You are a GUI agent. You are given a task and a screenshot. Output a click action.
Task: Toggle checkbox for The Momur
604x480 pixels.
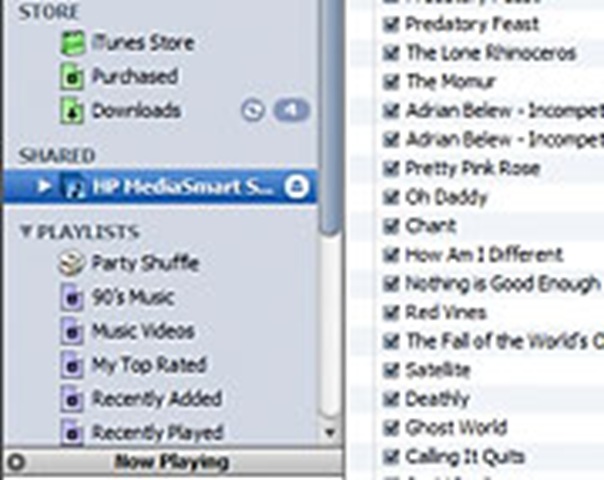(x=391, y=82)
